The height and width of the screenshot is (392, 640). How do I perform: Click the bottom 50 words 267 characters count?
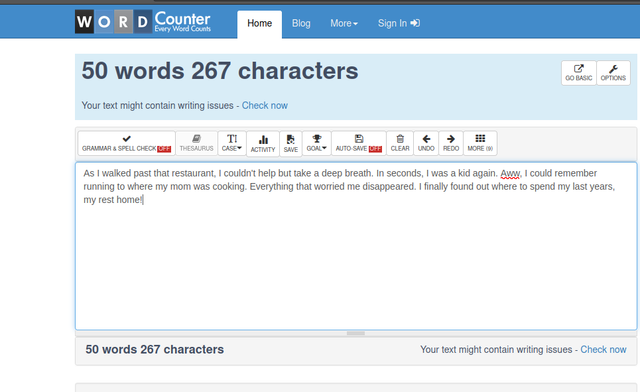pos(155,350)
